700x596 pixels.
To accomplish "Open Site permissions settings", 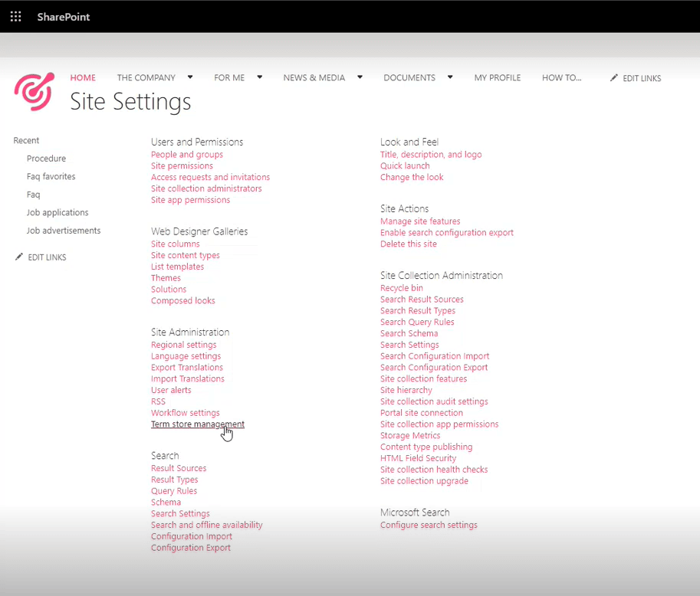I will (x=182, y=165).
